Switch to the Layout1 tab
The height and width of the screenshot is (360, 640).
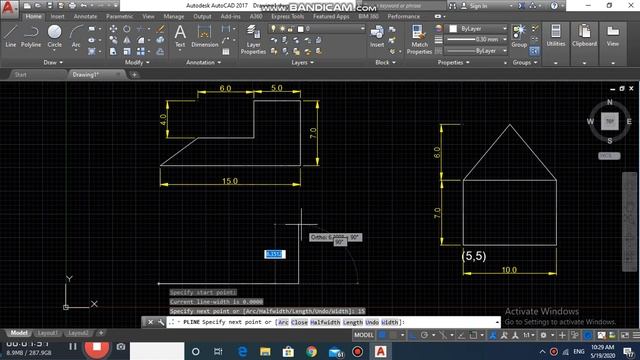click(47, 333)
